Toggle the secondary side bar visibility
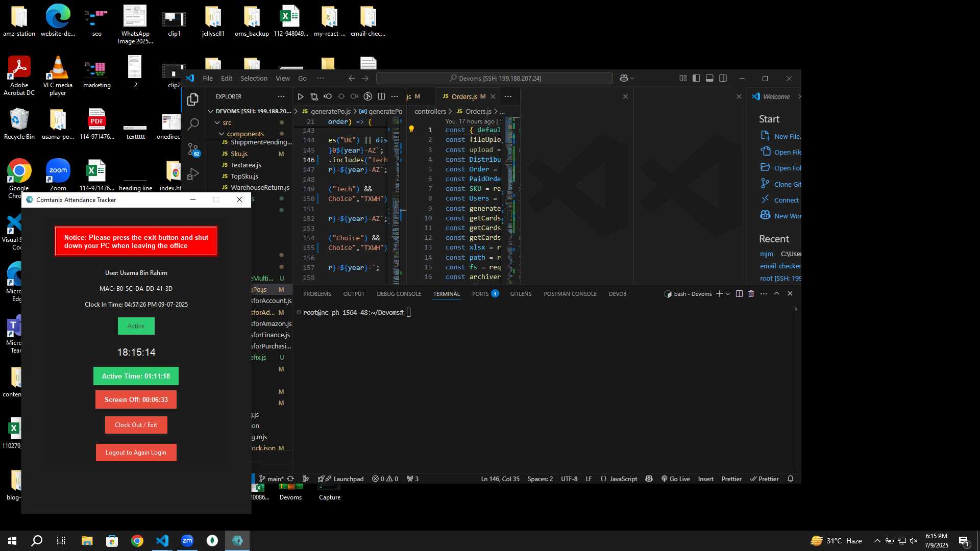Viewport: 980px width, 551px height. [x=723, y=78]
